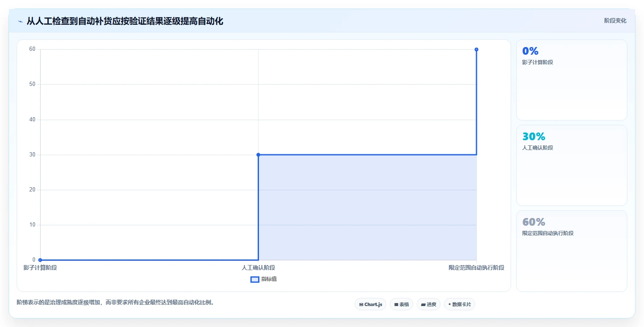
Task: Click 限定范围自动执行阶段 label in stat card
Action: 548,233
